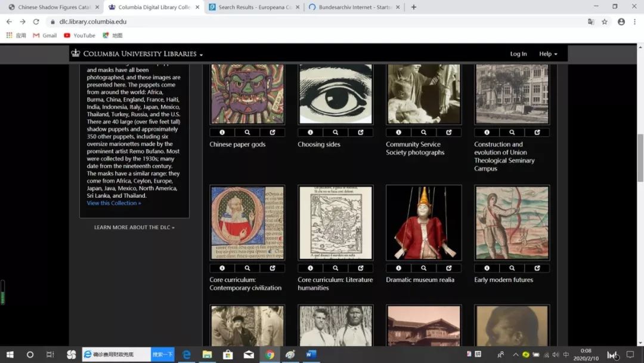This screenshot has height=363, width=644.
Task: Click magnifier icon under Choosing sides
Action: click(336, 133)
